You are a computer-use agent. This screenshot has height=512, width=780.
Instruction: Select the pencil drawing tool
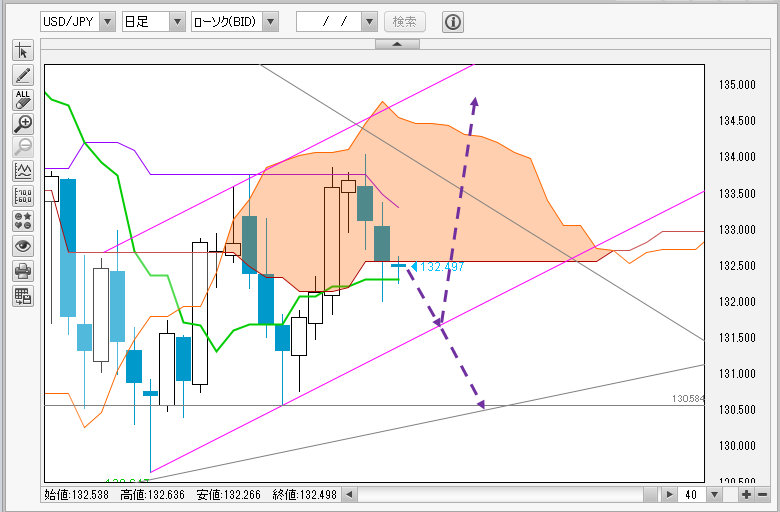pos(23,75)
